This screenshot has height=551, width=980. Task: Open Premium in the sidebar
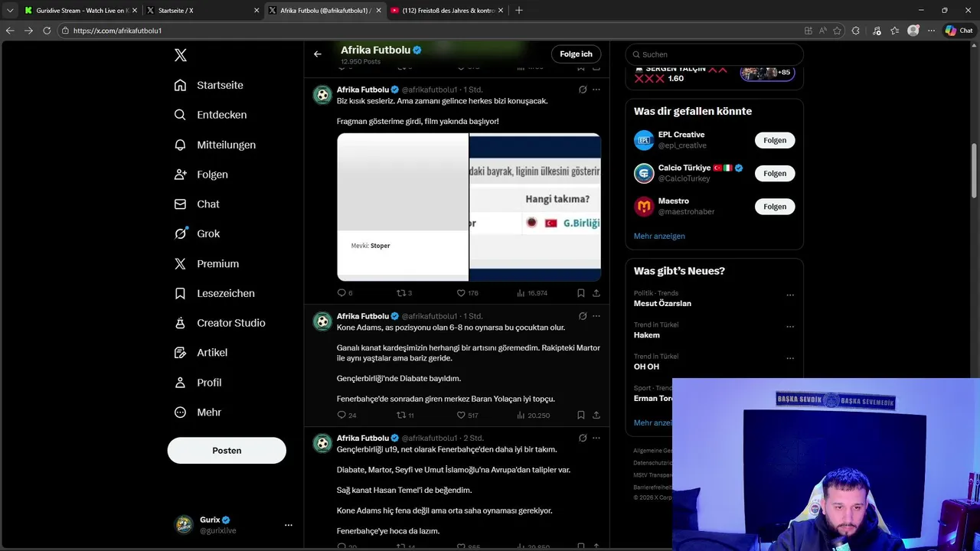tap(207, 263)
